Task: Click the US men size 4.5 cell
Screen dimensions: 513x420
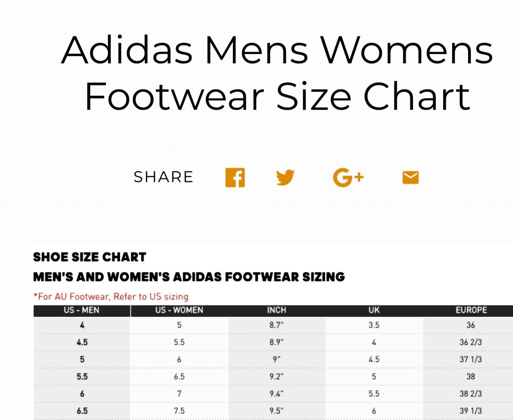Action: click(82, 342)
